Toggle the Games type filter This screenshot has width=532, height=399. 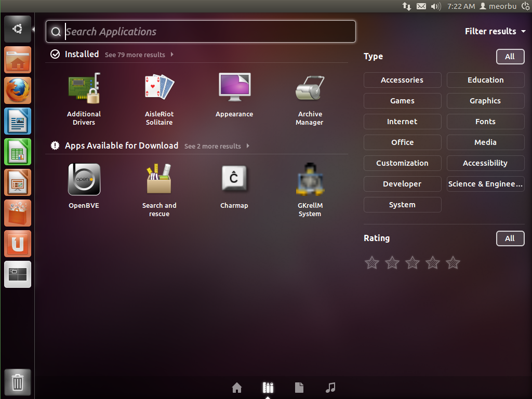pyautogui.click(x=402, y=101)
